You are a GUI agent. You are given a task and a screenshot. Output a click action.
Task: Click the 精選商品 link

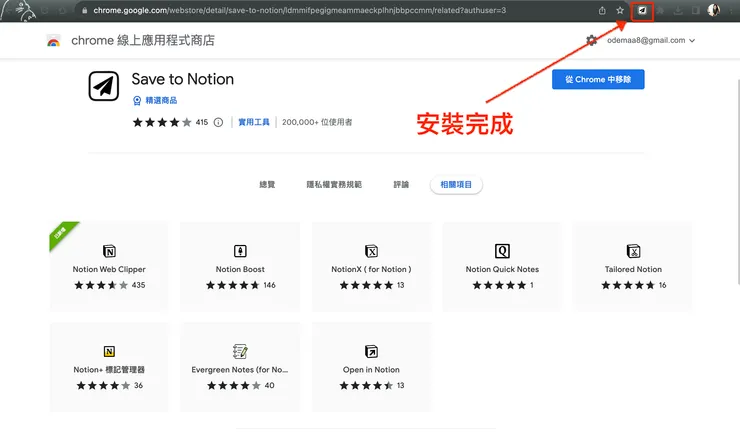(161, 101)
